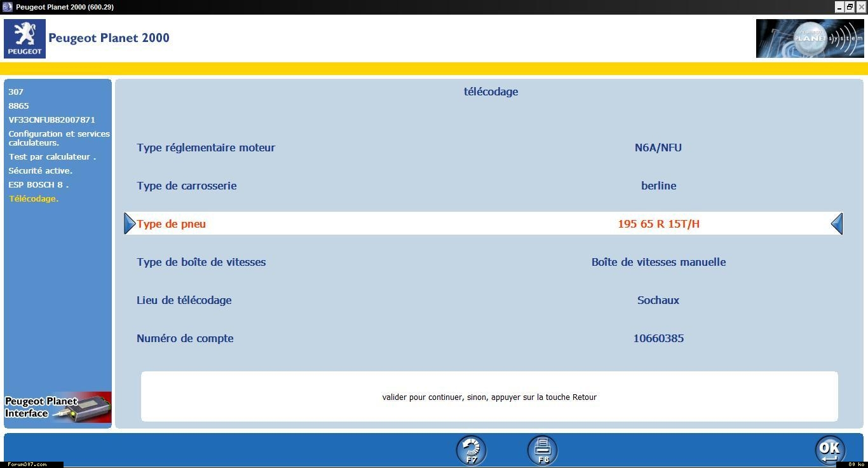Go to Test par calculateur

[x=52, y=156]
